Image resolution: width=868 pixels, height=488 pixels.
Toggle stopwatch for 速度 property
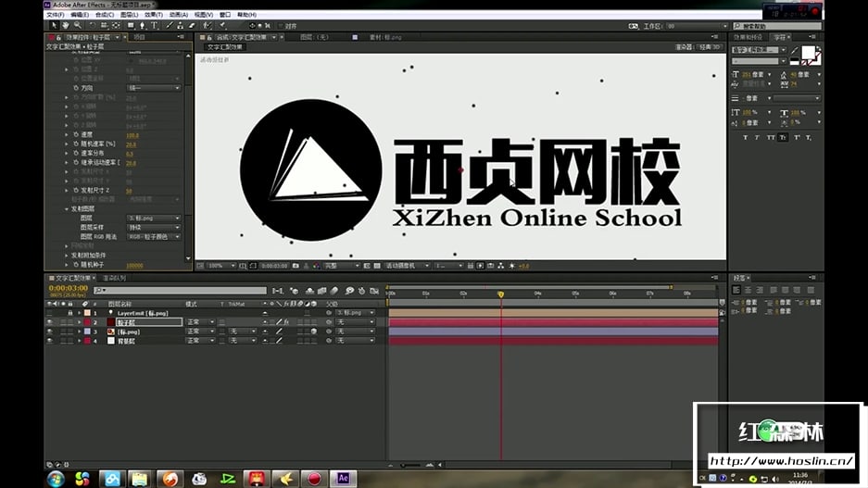coord(76,134)
